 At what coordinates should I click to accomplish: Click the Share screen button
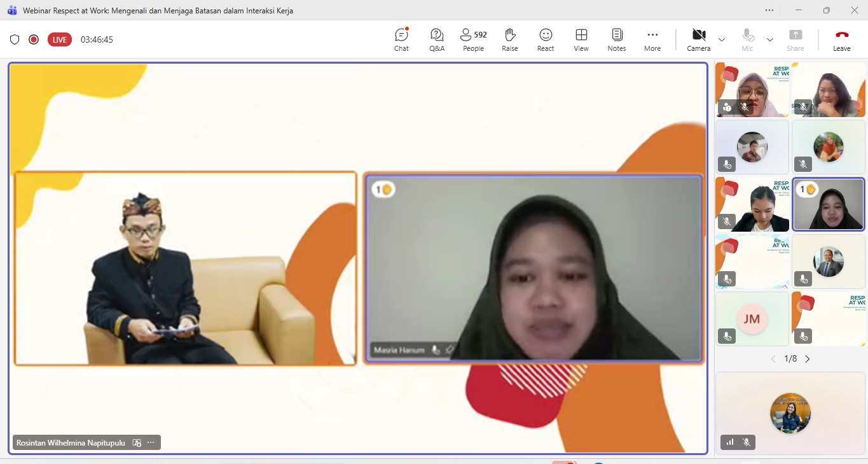(x=795, y=39)
